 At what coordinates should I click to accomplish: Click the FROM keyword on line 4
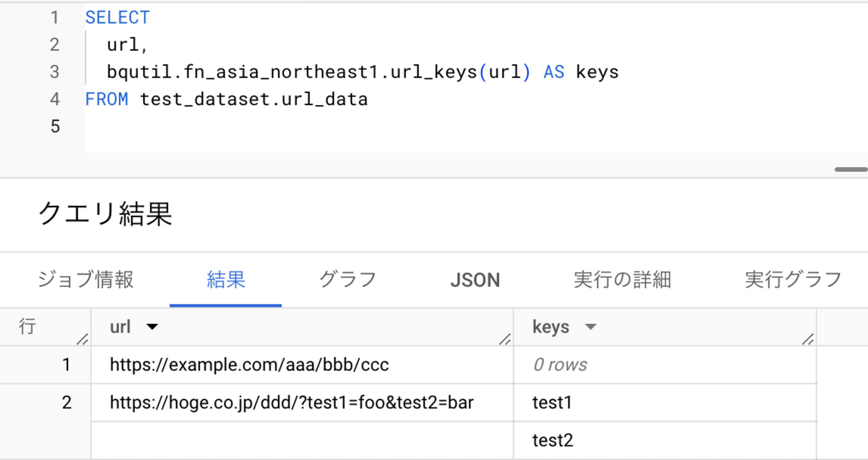coord(106,99)
